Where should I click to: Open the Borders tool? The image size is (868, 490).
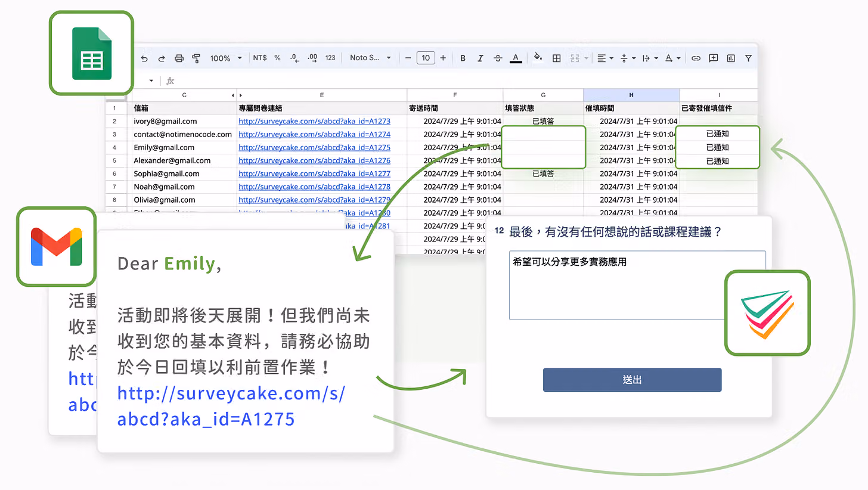pos(556,58)
